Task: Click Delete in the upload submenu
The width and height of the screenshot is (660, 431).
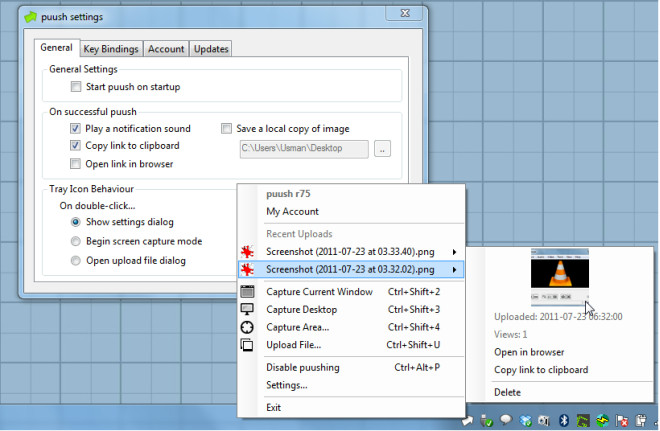Action: click(507, 392)
